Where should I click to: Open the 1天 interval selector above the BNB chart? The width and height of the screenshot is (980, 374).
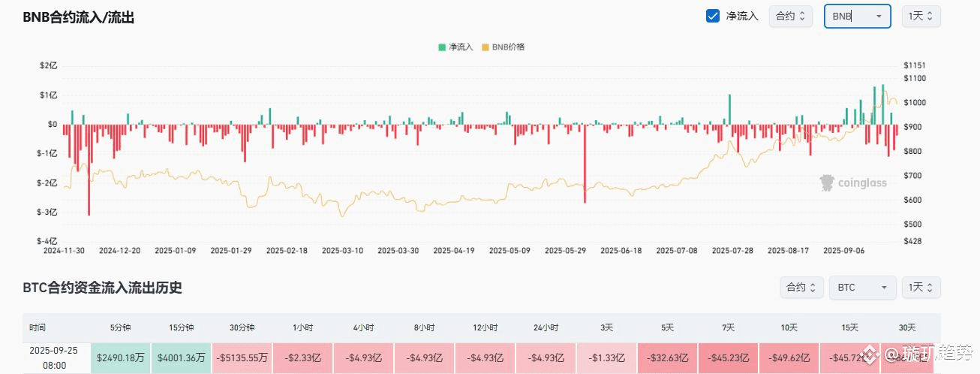tap(921, 16)
